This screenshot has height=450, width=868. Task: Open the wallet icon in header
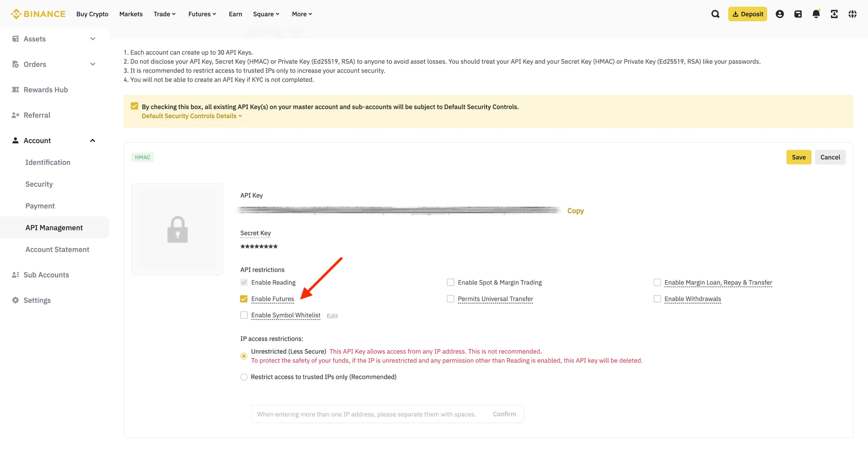798,14
